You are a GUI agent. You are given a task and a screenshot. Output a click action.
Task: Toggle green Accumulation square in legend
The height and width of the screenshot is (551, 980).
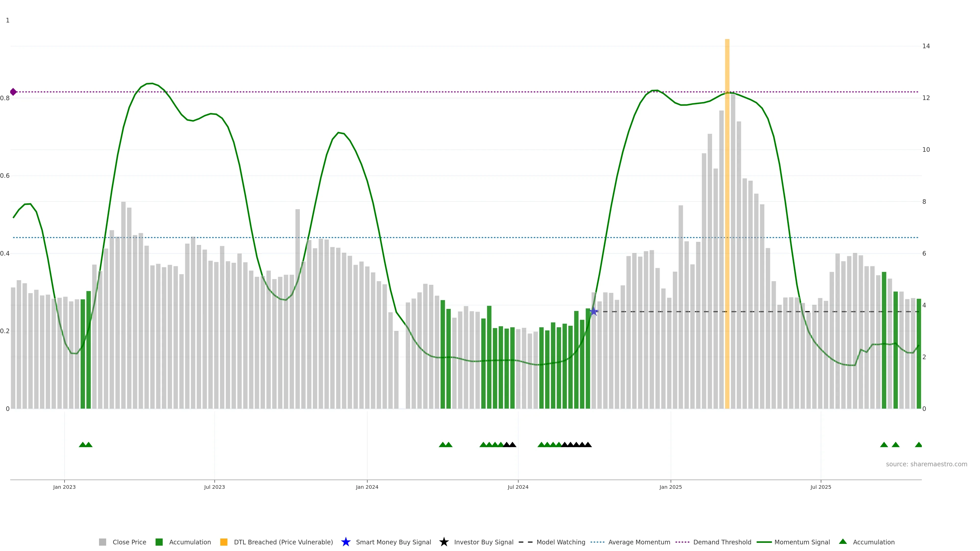159,542
